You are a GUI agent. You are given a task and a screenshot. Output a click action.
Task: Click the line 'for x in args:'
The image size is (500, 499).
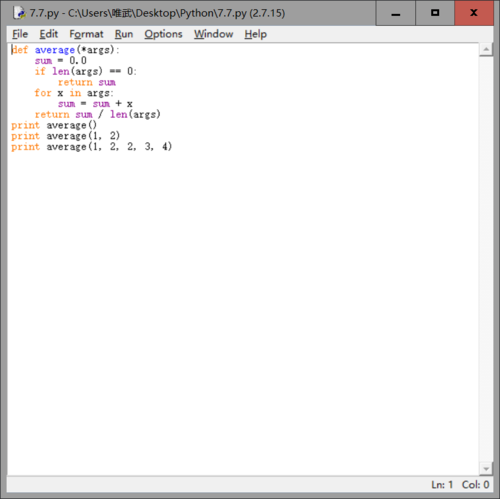74,93
